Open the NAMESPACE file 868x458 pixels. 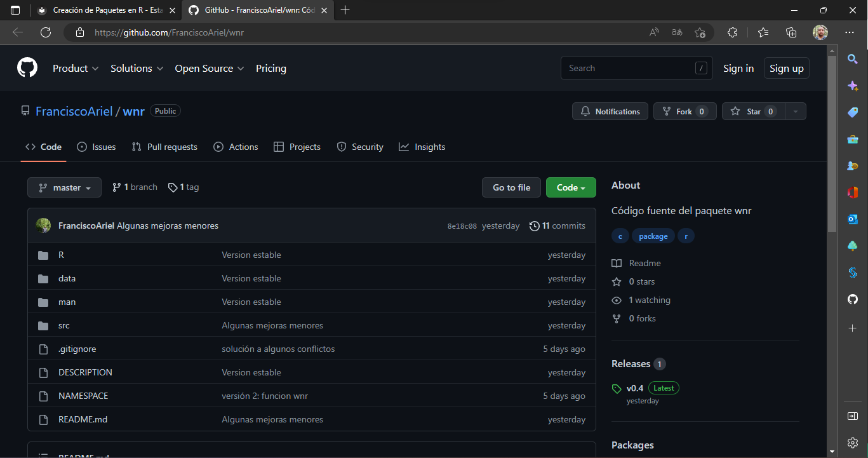(x=83, y=396)
